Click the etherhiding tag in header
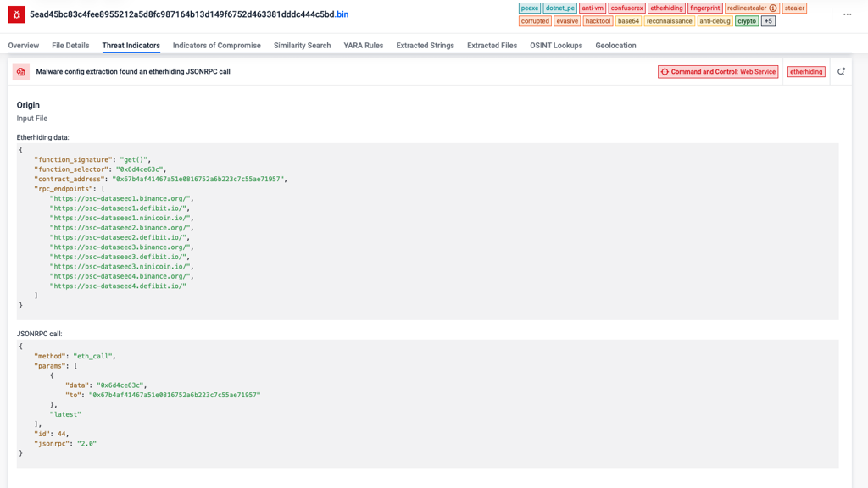This screenshot has width=868, height=488. [x=666, y=8]
